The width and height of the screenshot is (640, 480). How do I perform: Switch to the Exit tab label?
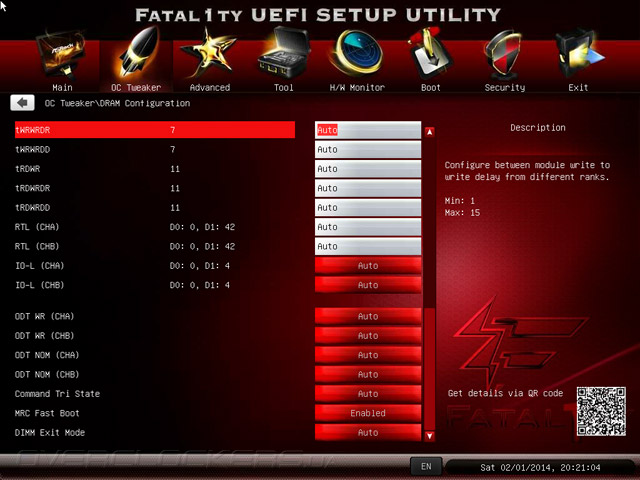click(x=578, y=87)
